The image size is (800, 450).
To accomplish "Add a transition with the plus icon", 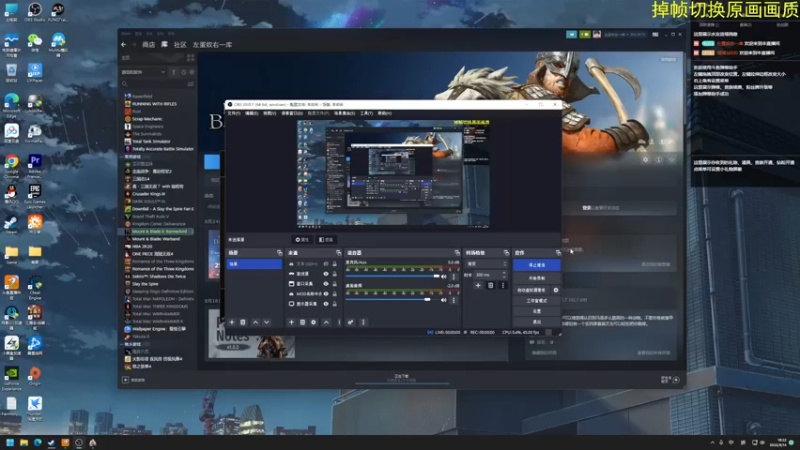I will [478, 285].
